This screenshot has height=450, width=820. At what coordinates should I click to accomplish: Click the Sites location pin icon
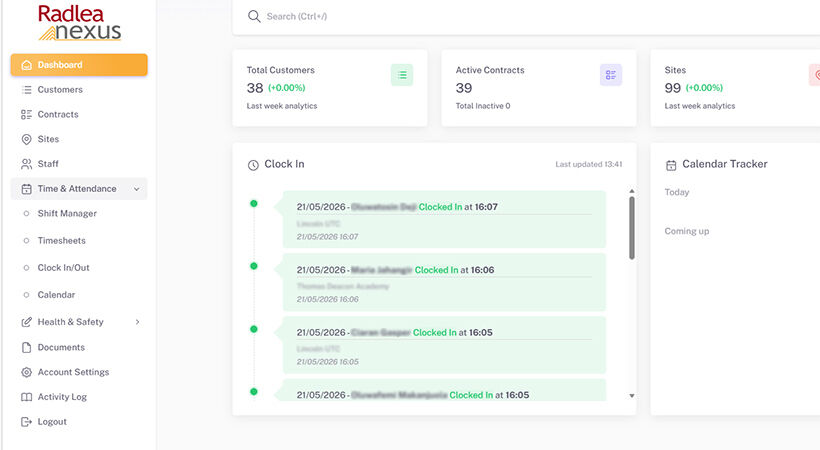26,139
